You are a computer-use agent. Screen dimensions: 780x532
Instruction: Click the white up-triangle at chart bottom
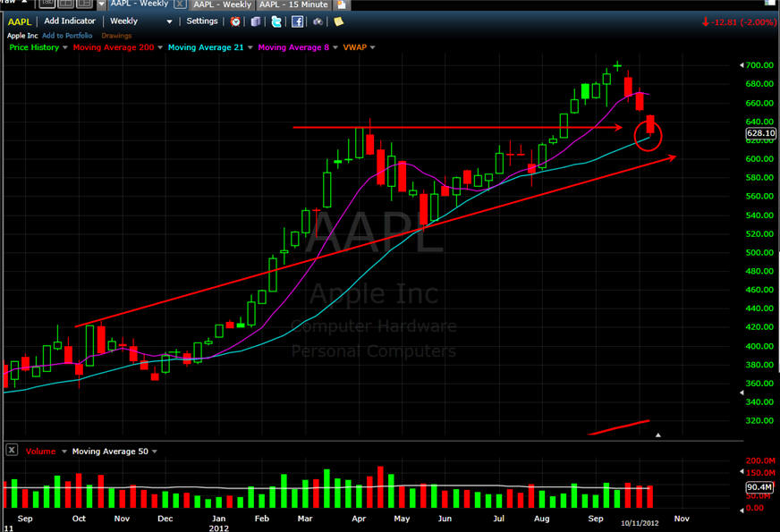[x=658, y=435]
